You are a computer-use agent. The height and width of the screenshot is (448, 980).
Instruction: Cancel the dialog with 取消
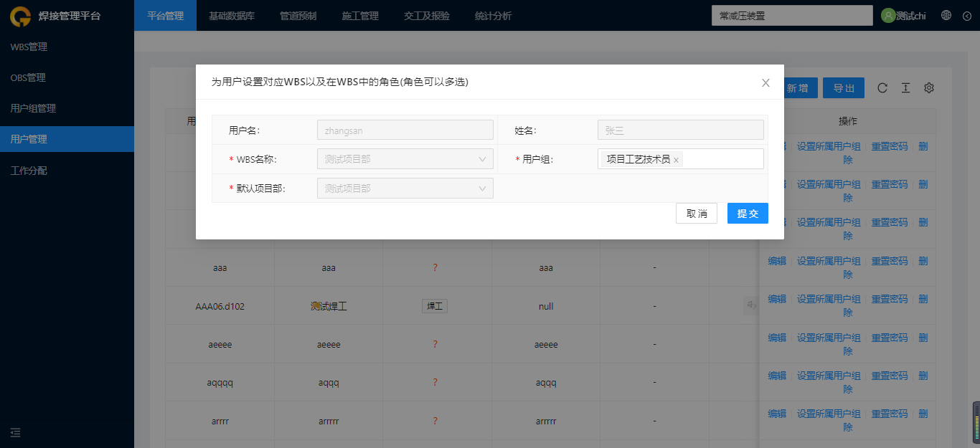coord(697,214)
